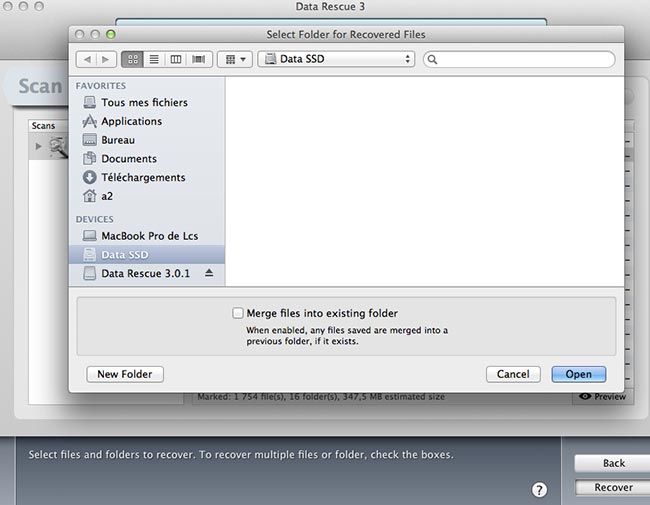Image resolution: width=650 pixels, height=505 pixels.
Task: Click the Scans column header
Action: point(49,126)
